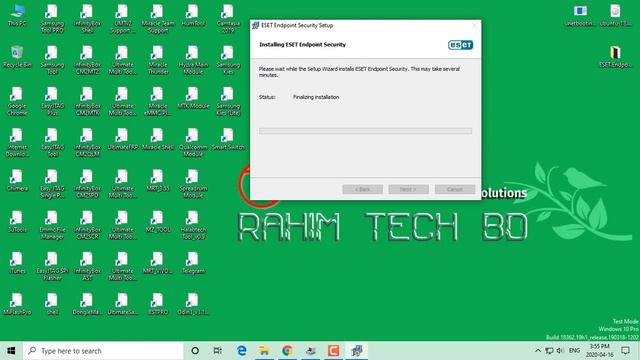Open This PC desktop icon

pos(17,16)
